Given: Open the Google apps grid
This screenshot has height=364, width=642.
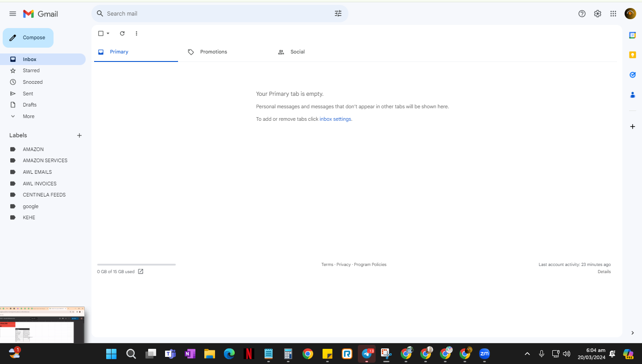Looking at the screenshot, I should pos(613,14).
